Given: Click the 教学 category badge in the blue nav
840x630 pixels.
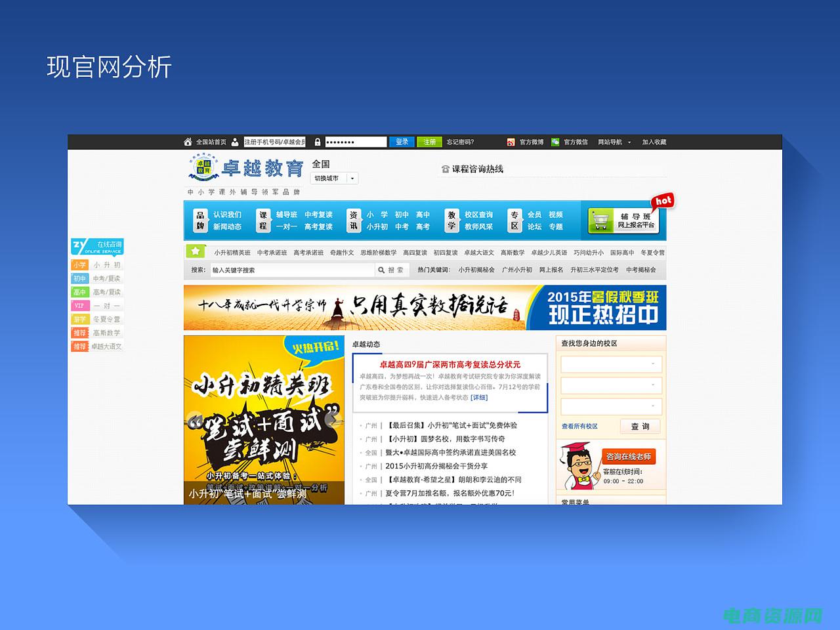Looking at the screenshot, I should pyautogui.click(x=451, y=220).
